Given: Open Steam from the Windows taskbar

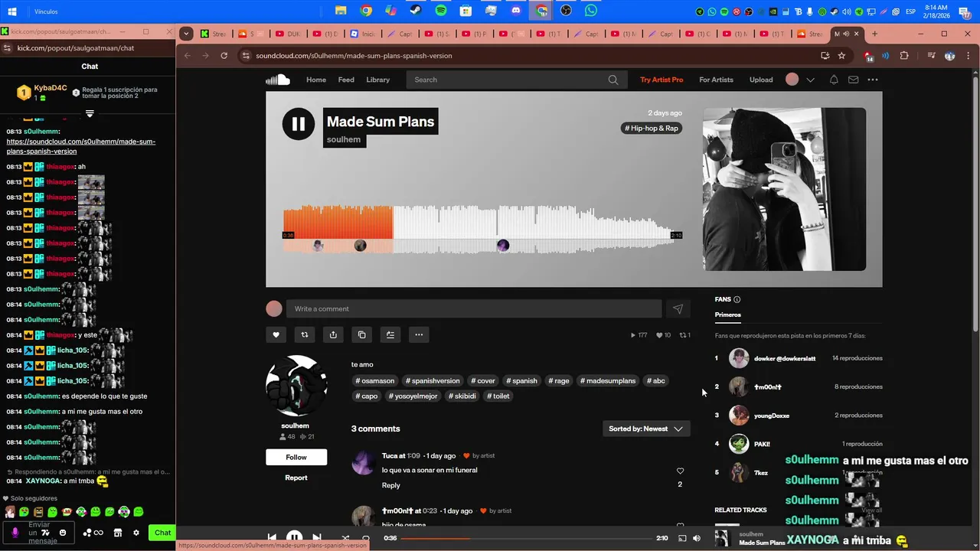Looking at the screenshot, I should (x=416, y=11).
